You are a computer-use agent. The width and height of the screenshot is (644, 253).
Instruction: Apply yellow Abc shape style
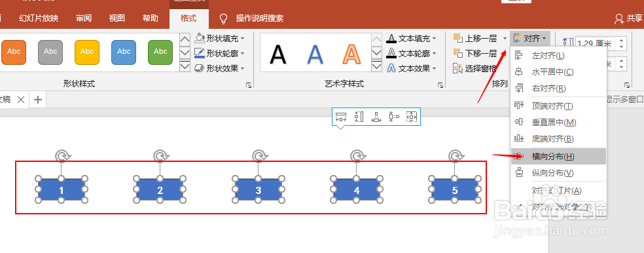tap(87, 52)
